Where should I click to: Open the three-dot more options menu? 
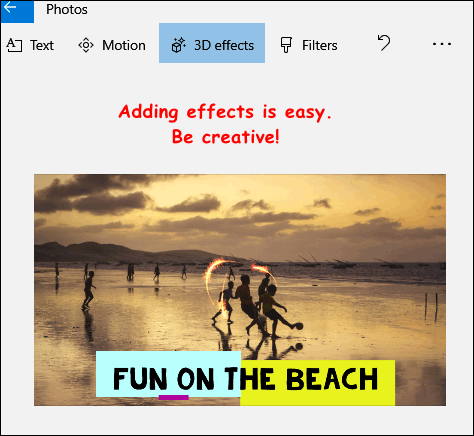pyautogui.click(x=442, y=44)
